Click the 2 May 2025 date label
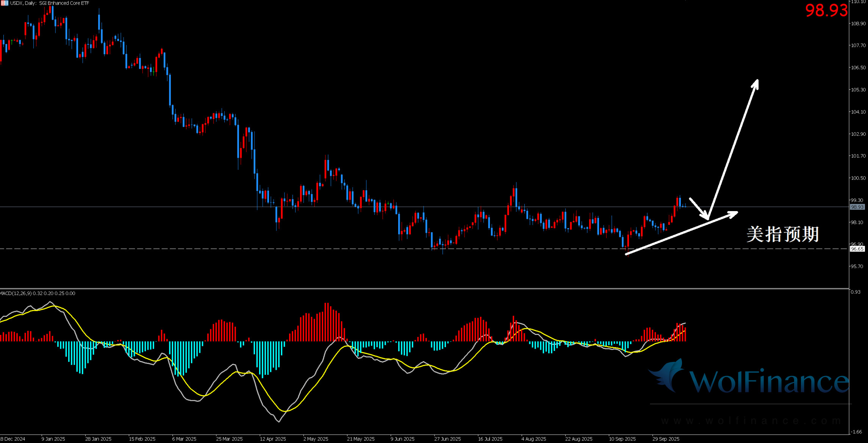This screenshot has height=443, width=868. coord(316,439)
